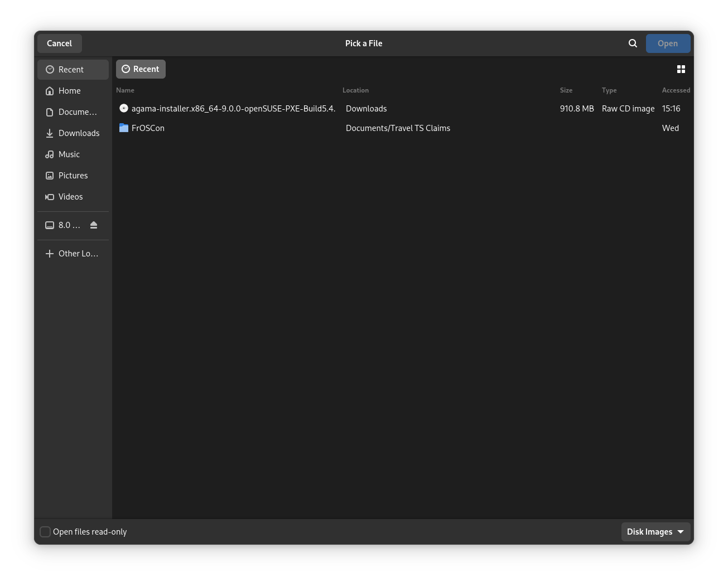Open Pictures in the sidebar

(x=73, y=176)
